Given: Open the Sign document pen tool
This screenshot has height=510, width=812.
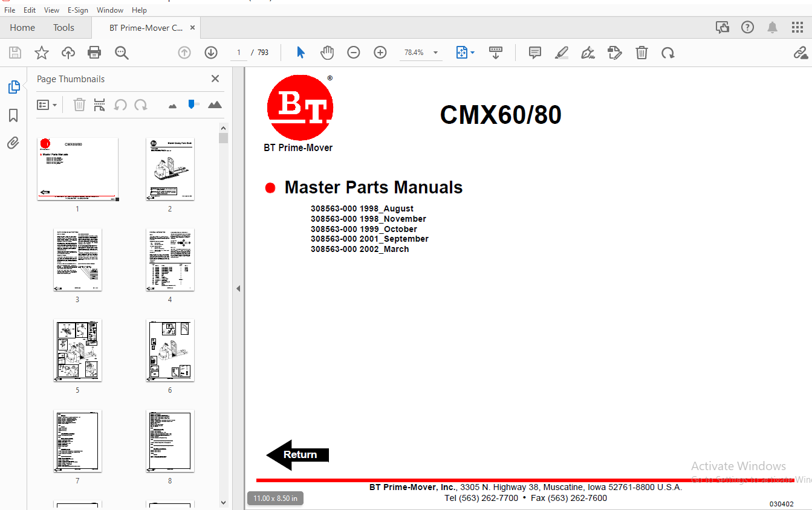Looking at the screenshot, I should [x=588, y=53].
